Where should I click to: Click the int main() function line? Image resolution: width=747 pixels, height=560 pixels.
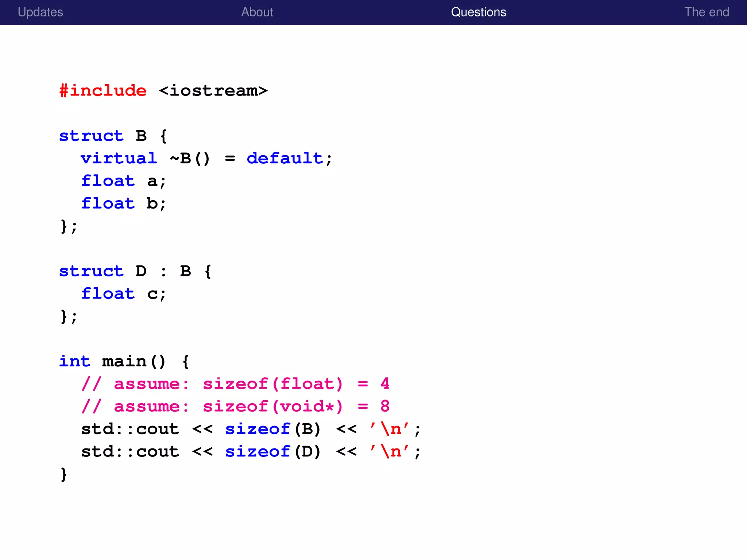pos(124,361)
